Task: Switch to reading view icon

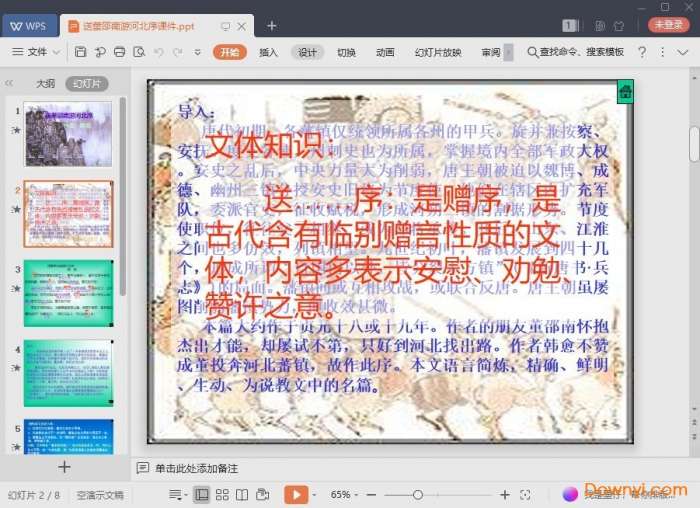Action: 242,494
